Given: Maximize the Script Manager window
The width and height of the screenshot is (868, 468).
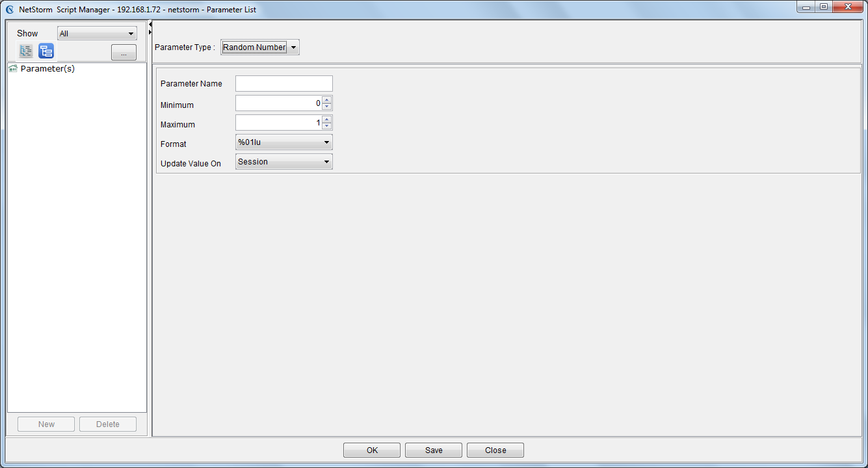Looking at the screenshot, I should pyautogui.click(x=824, y=7).
